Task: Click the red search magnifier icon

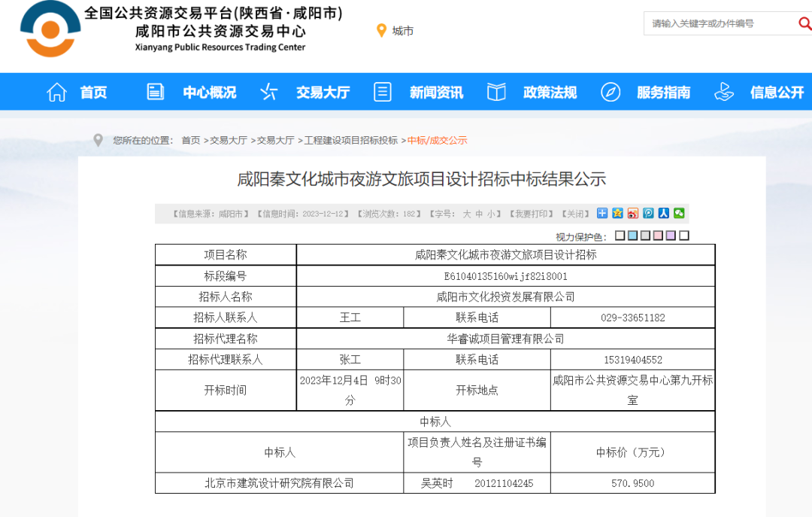Action: pyautogui.click(x=805, y=23)
